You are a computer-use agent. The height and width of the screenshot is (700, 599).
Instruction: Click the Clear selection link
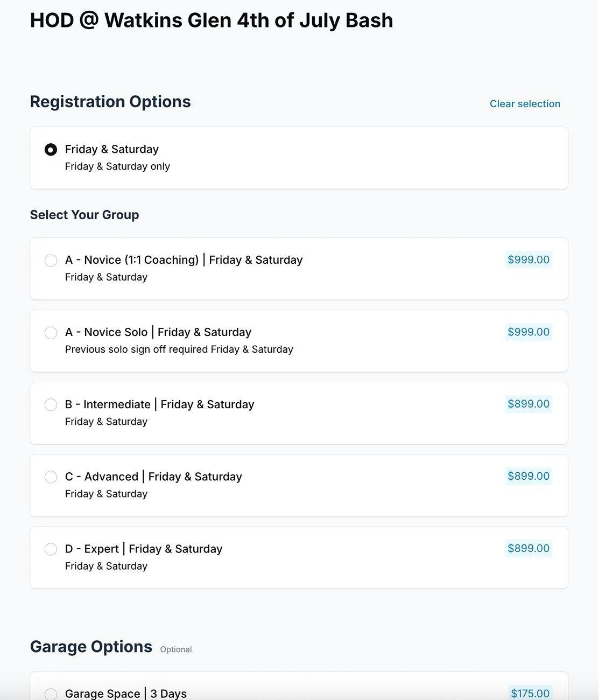525,104
